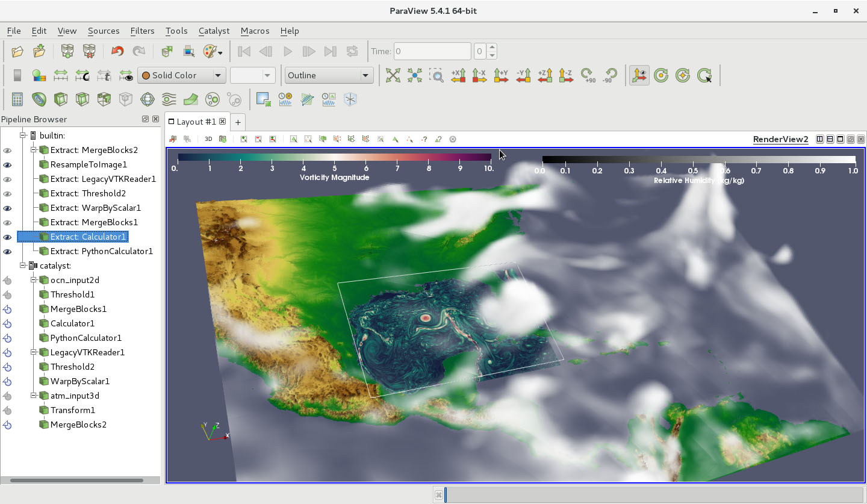Click the Reset camera icon
The width and height of the screenshot is (867, 504).
[393, 75]
